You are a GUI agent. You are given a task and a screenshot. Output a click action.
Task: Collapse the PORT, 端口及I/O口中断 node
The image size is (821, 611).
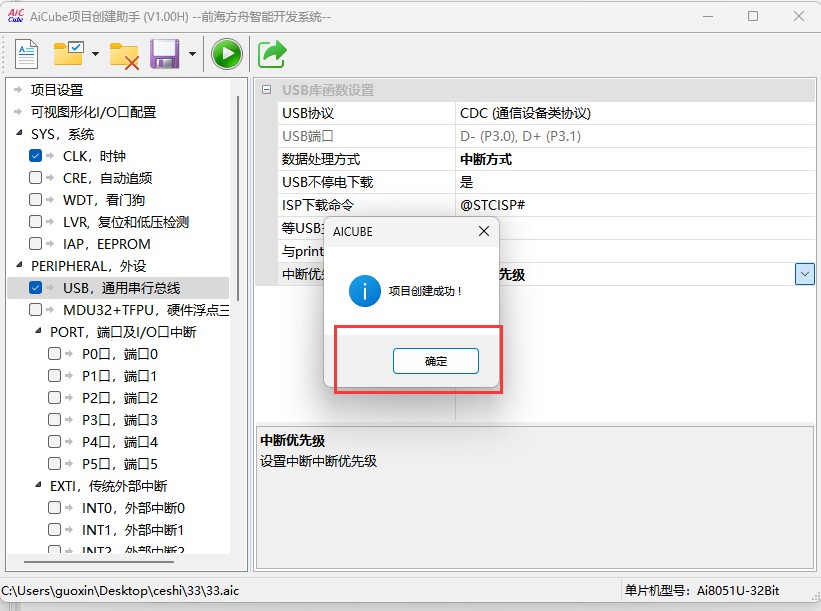pos(38,331)
